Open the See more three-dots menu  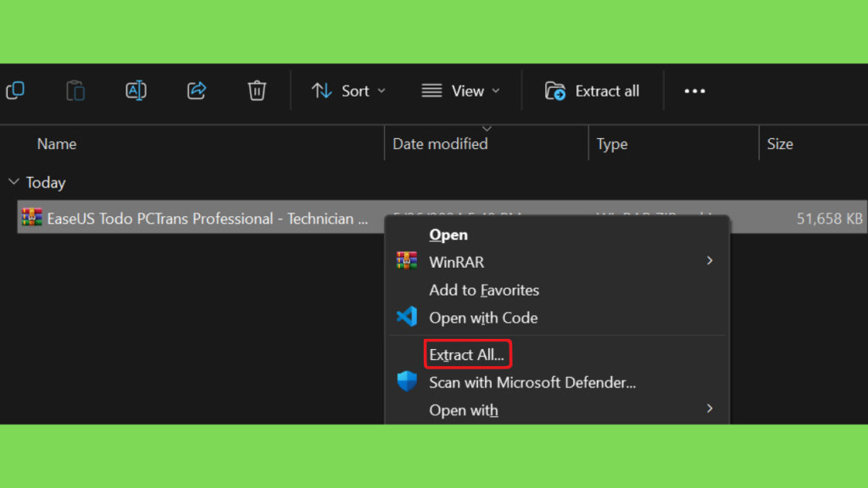(x=695, y=91)
